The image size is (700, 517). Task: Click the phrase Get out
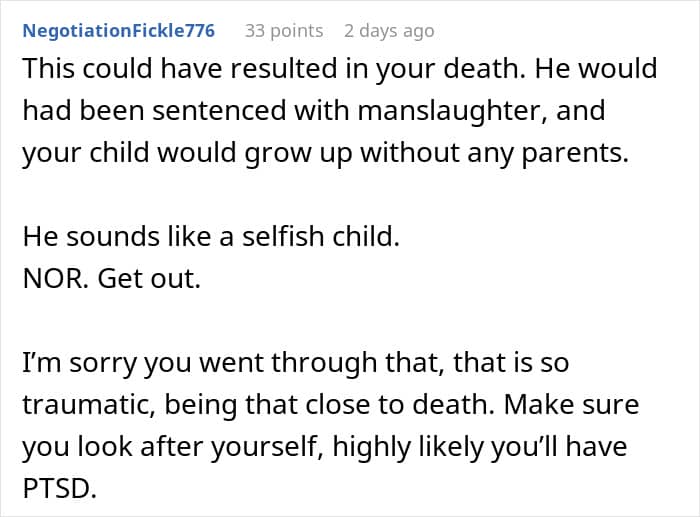pos(149,278)
